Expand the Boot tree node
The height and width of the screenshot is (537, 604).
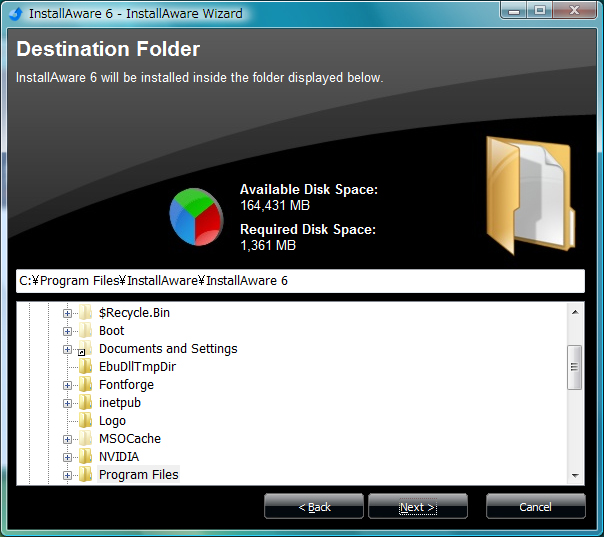(x=67, y=331)
